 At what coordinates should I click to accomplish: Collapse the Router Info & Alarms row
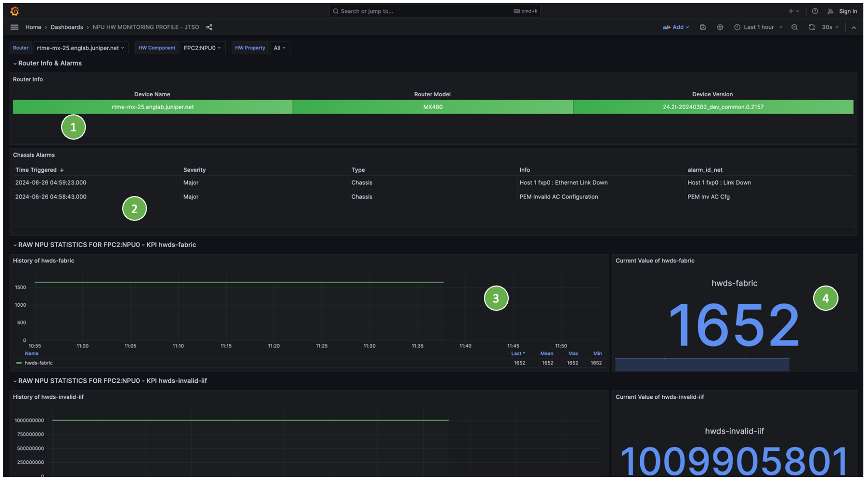(x=15, y=64)
